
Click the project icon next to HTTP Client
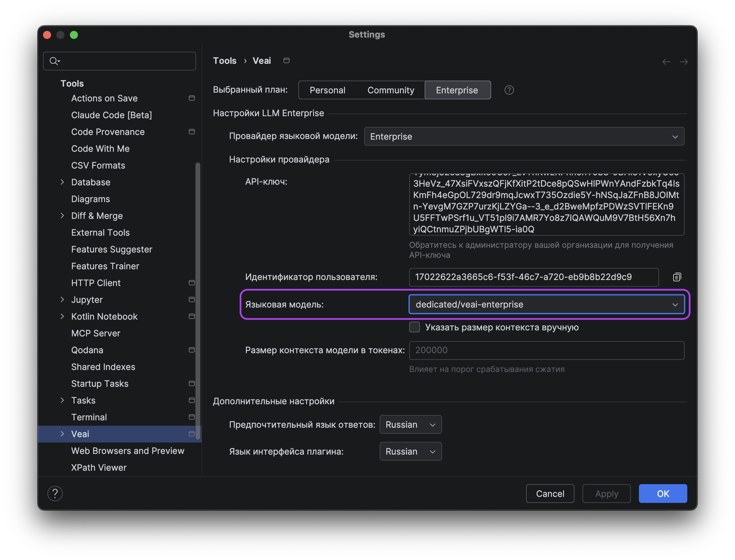click(x=191, y=283)
